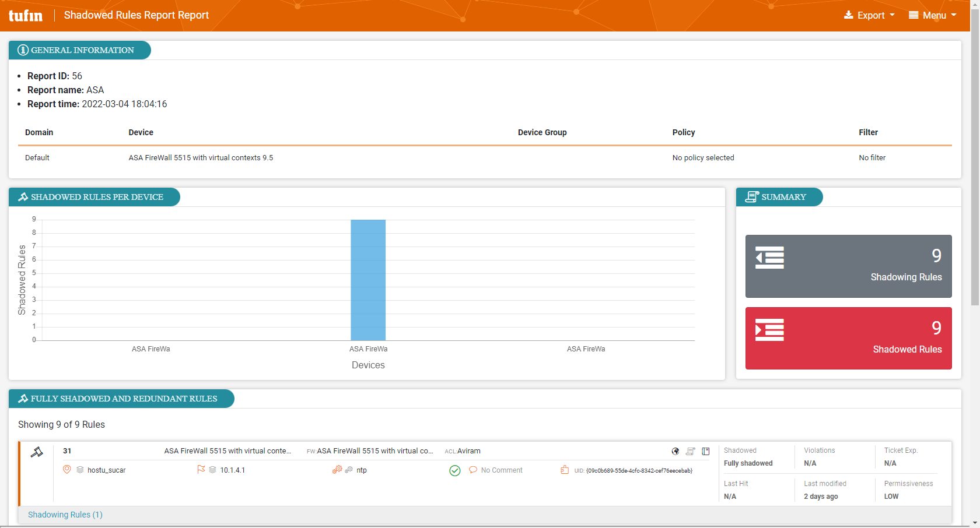The image size is (980, 528).
Task: Click the comment bubble icon
Action: [x=473, y=470]
